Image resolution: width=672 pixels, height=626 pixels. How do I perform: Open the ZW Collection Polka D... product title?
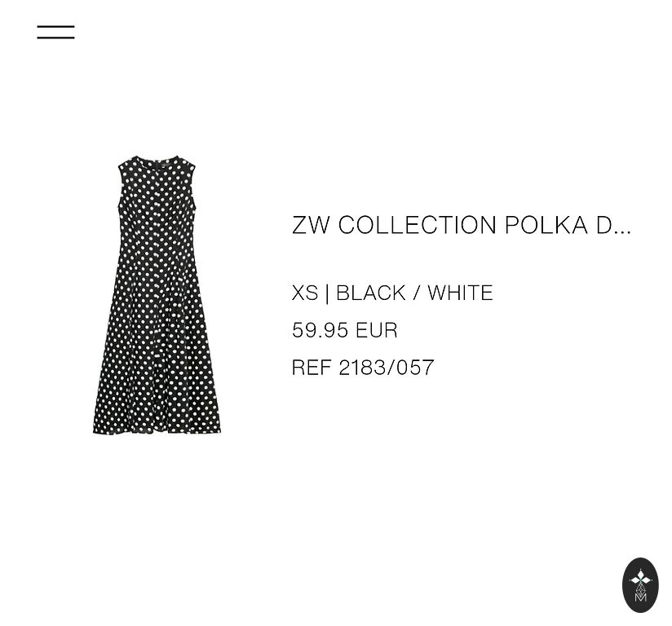pyautogui.click(x=461, y=225)
